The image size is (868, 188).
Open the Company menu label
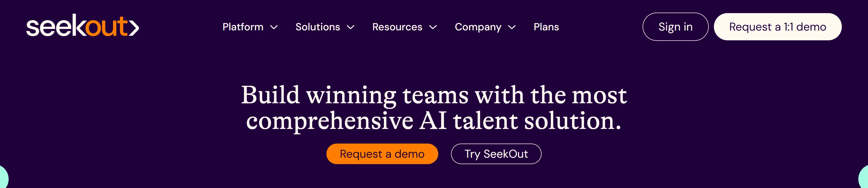[x=478, y=27]
